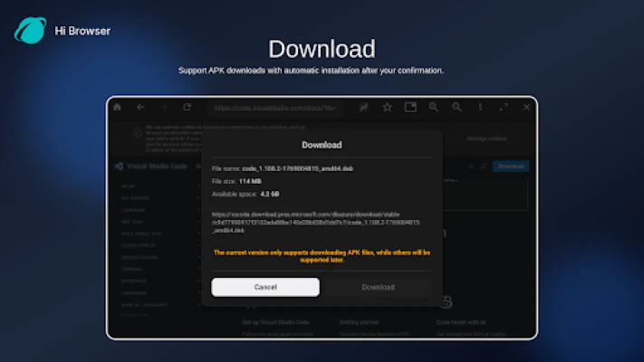The height and width of the screenshot is (362, 644).
Task: Open the picture-in-picture window icon
Action: tap(410, 107)
